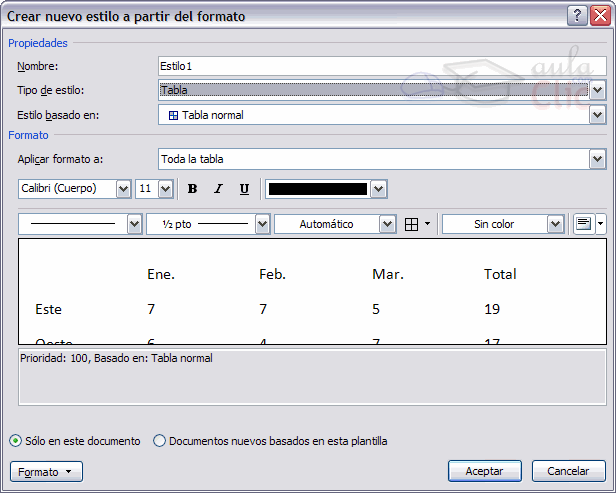The image size is (616, 493).
Task: Open the Tipo de estilo dropdown
Action: 598,90
